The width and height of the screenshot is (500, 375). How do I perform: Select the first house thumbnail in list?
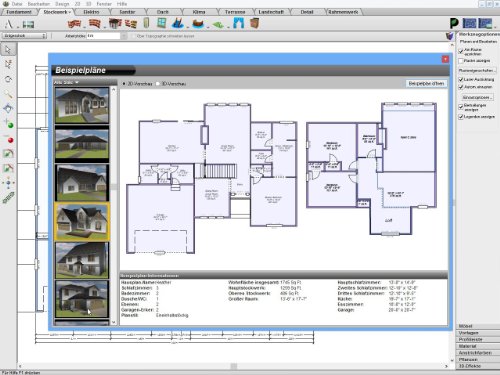coord(82,105)
